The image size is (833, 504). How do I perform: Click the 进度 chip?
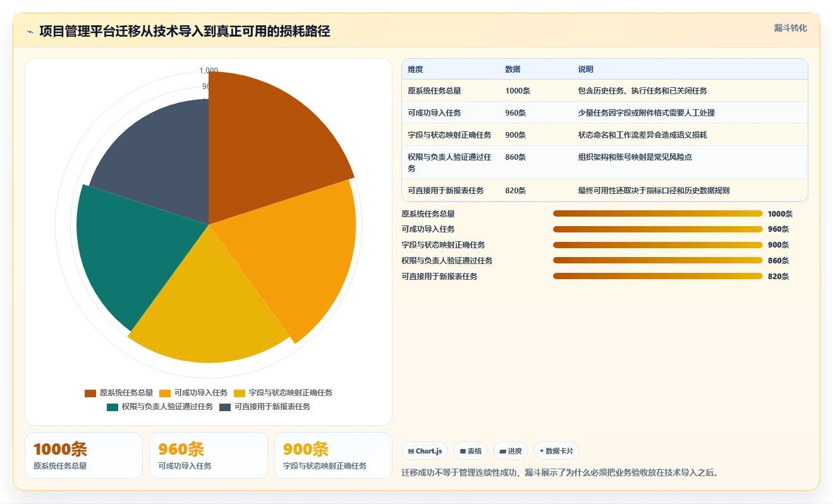tap(510, 451)
